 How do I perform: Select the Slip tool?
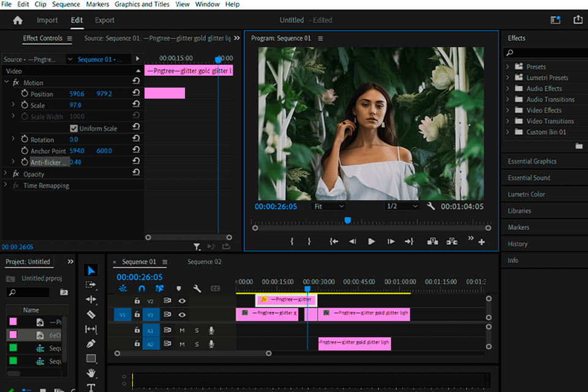tap(91, 329)
